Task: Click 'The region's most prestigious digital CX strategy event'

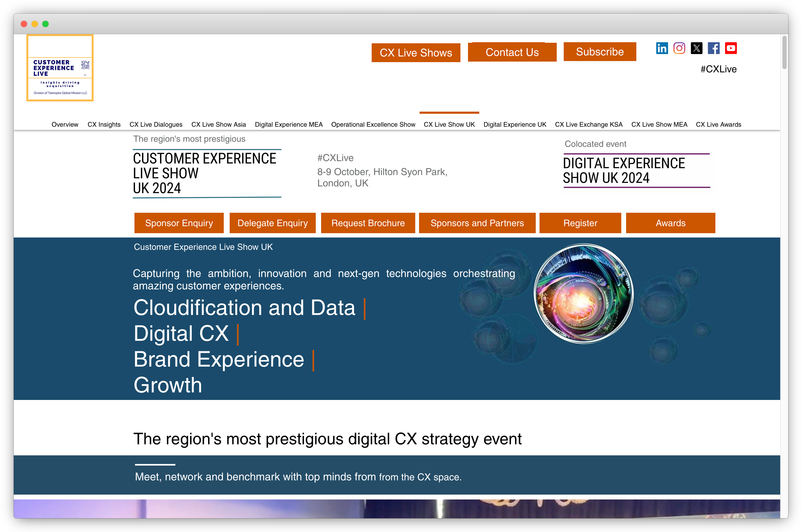Action: point(327,439)
